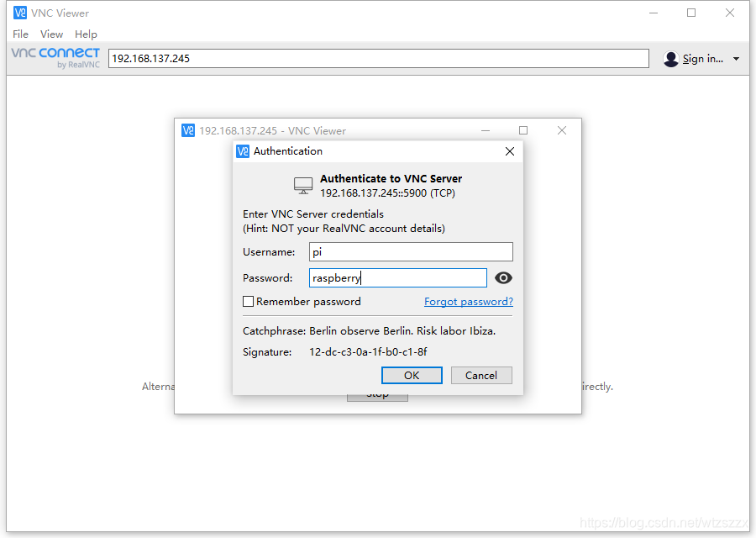
Task: Click the Authentication dialog title icon
Action: tap(243, 151)
